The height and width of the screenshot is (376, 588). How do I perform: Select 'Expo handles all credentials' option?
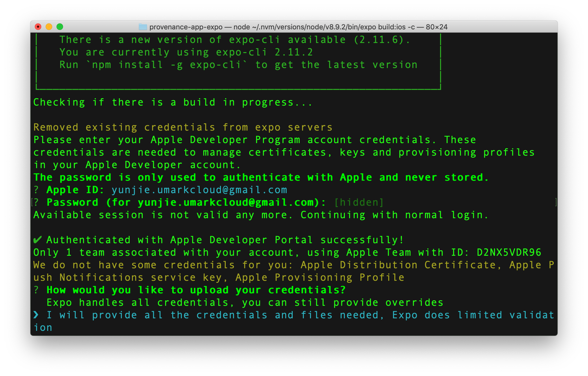click(245, 303)
